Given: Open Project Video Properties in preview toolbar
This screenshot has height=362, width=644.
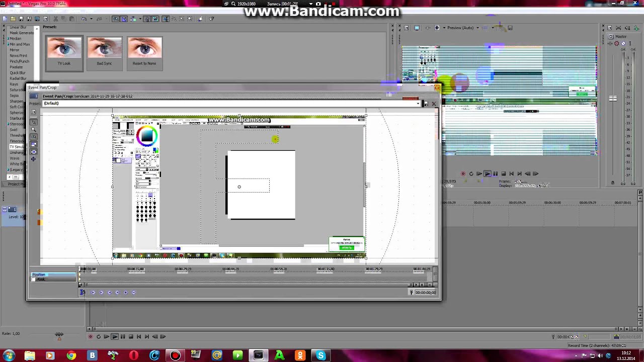Looking at the screenshot, I should (x=407, y=28).
